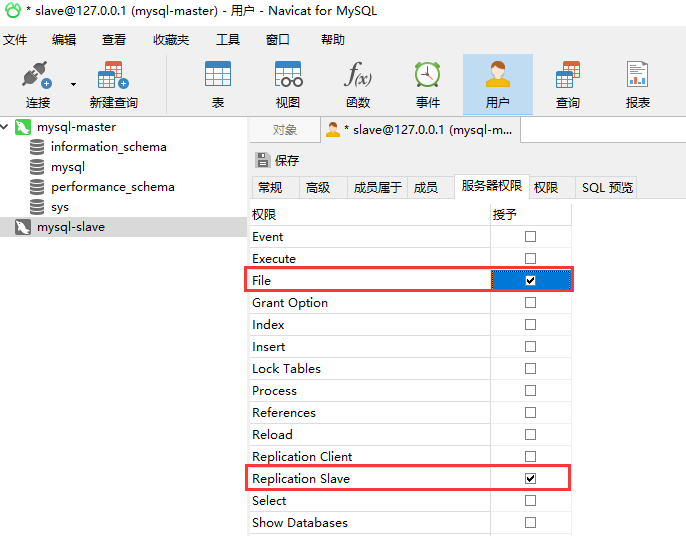The width and height of the screenshot is (686, 536).
Task: Open the 表 tables view
Action: pyautogui.click(x=218, y=85)
